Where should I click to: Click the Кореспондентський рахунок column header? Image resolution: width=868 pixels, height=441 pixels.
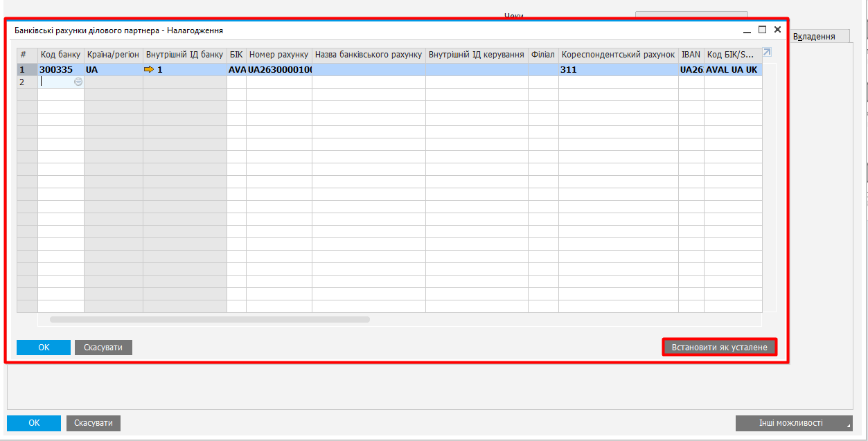(x=618, y=54)
